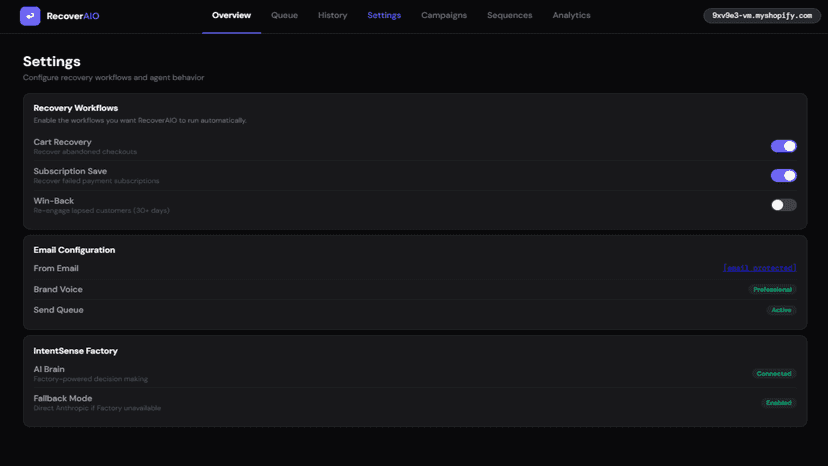The width and height of the screenshot is (828, 466).
Task: Click the Active send queue badge
Action: (x=781, y=310)
